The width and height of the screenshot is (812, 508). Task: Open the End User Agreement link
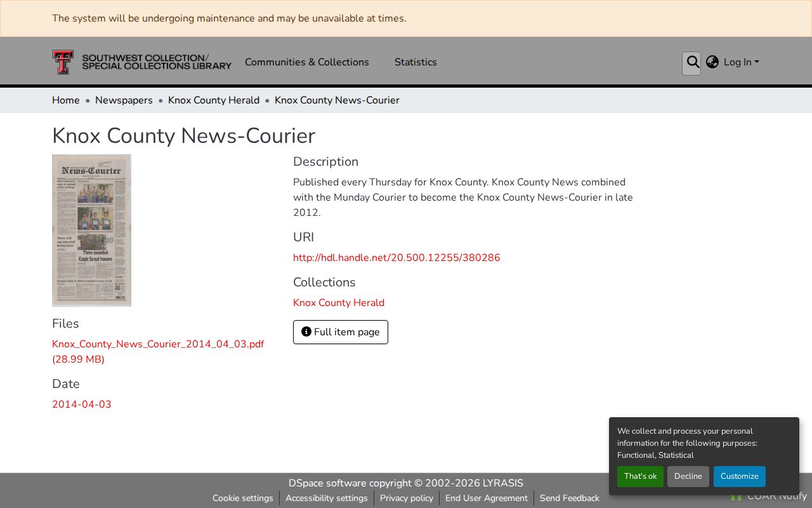487,498
